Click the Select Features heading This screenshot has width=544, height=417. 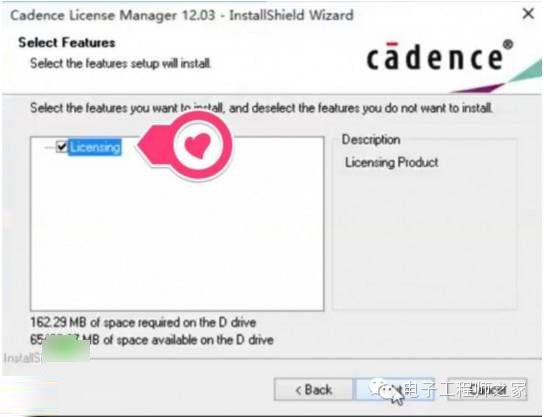(67, 43)
